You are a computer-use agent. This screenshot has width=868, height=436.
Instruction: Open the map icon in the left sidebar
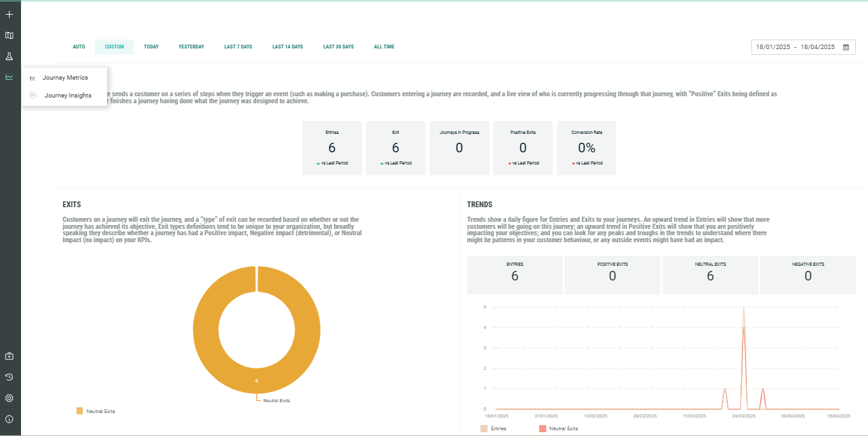[10, 36]
